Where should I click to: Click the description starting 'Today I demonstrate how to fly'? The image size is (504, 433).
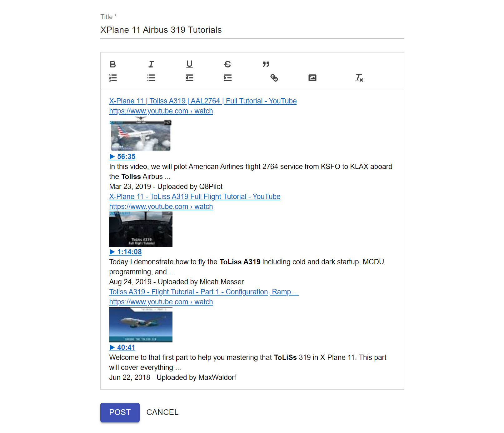[247, 267]
